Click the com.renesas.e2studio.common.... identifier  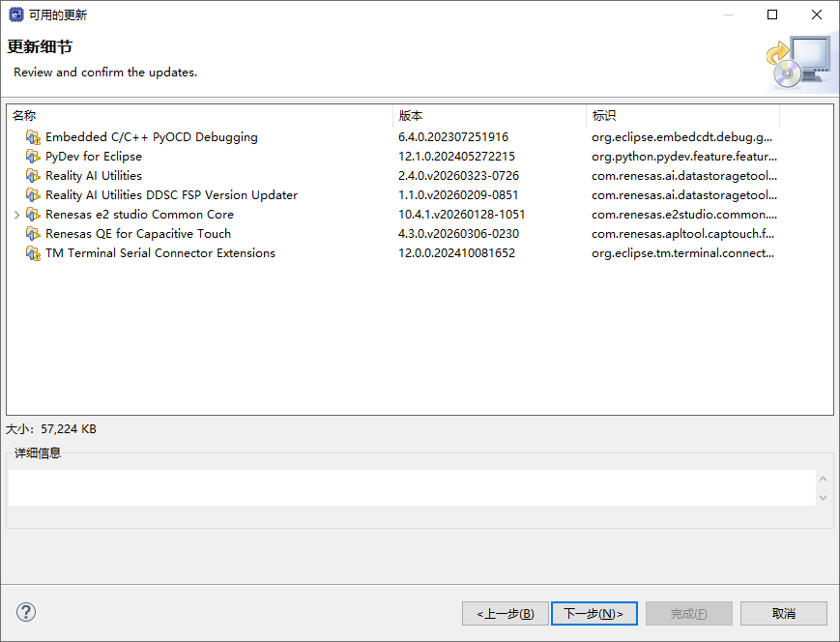[x=684, y=215]
